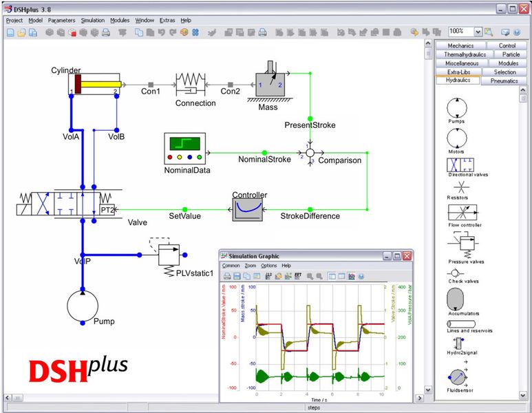Click the Help icon in Simulation Graphic toolbar
This screenshot has width=532, height=413.
(361, 276)
